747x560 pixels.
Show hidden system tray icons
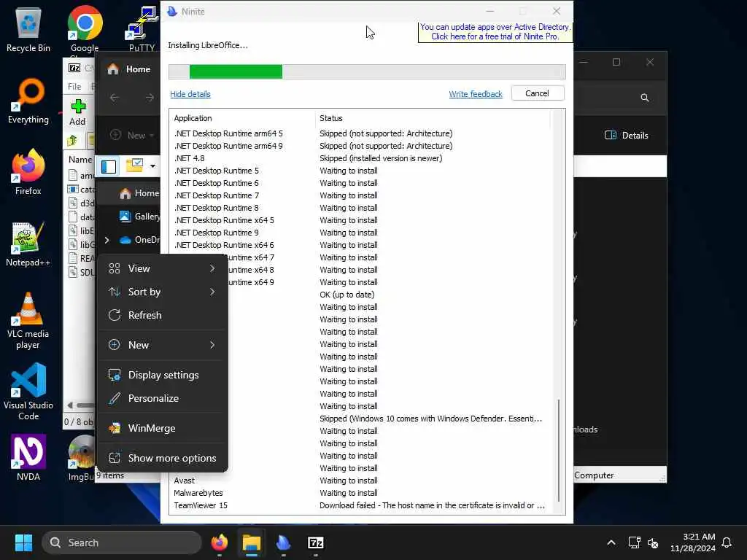pos(611,542)
